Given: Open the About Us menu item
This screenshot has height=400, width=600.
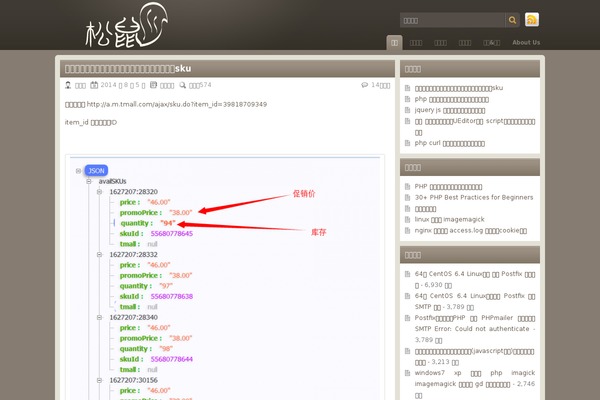Looking at the screenshot, I should [x=526, y=42].
